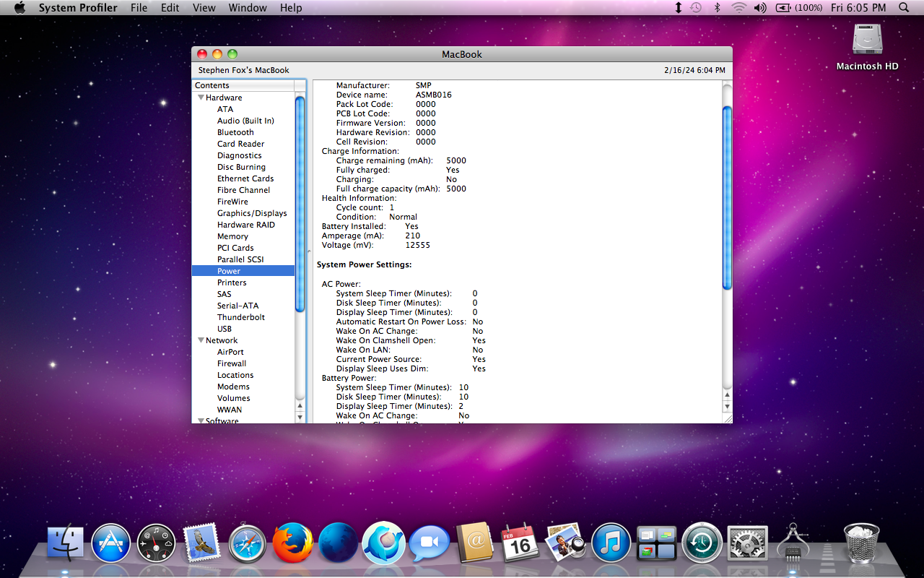Open Address Book in the Dock
The image size is (924, 578).
click(474, 543)
